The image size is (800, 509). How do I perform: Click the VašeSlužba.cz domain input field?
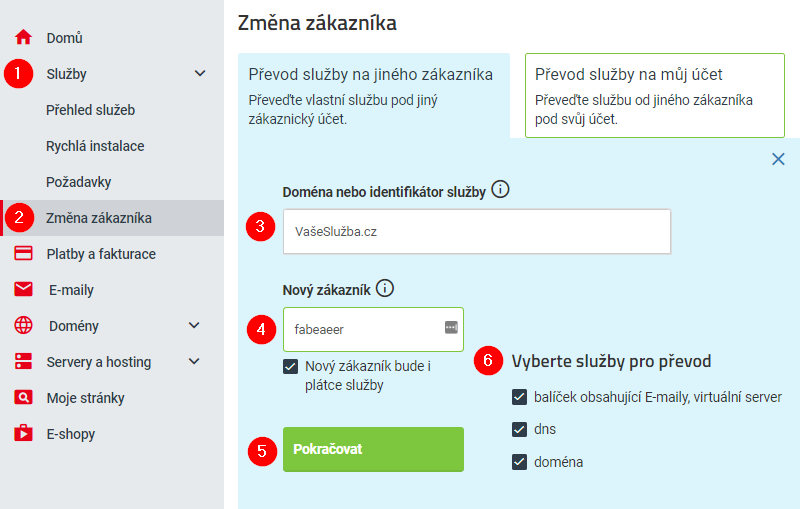476,231
